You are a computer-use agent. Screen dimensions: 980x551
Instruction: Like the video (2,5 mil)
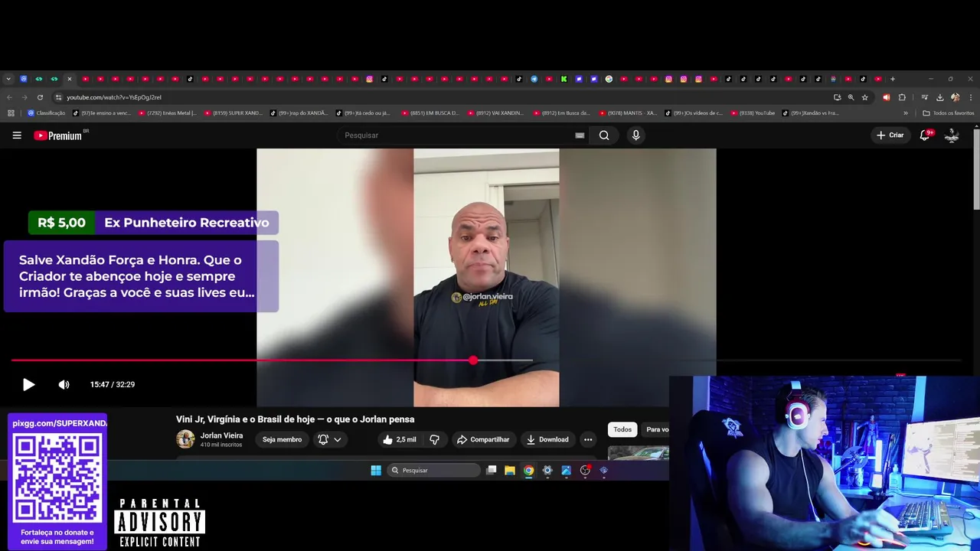pos(399,439)
